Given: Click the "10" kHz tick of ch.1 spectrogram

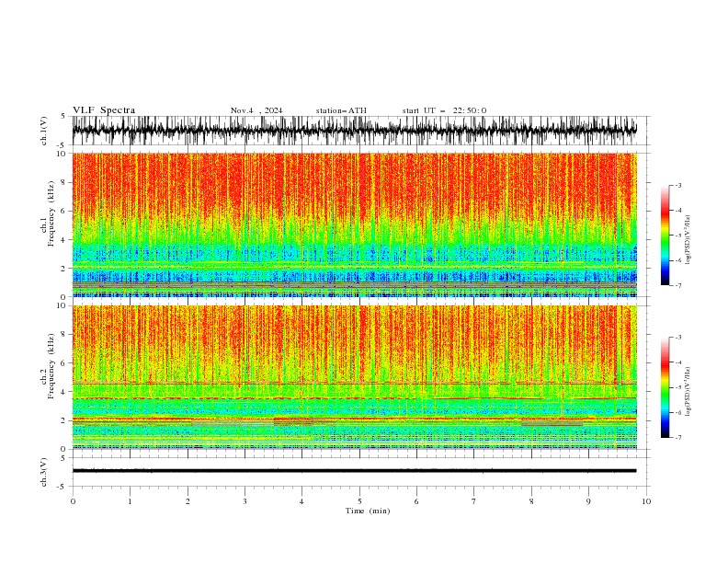Looking at the screenshot, I should [x=63, y=154].
